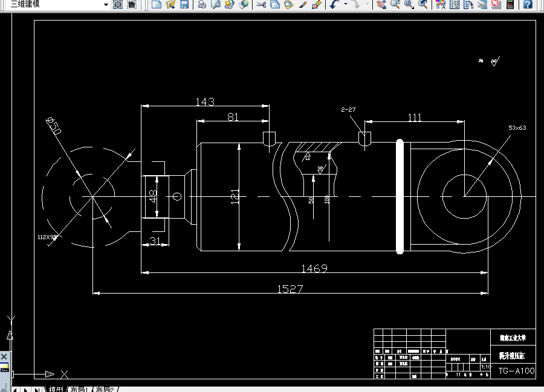Expand the undo history dropdown arrow
Viewport: 544px width, 392px height.
(x=346, y=4)
